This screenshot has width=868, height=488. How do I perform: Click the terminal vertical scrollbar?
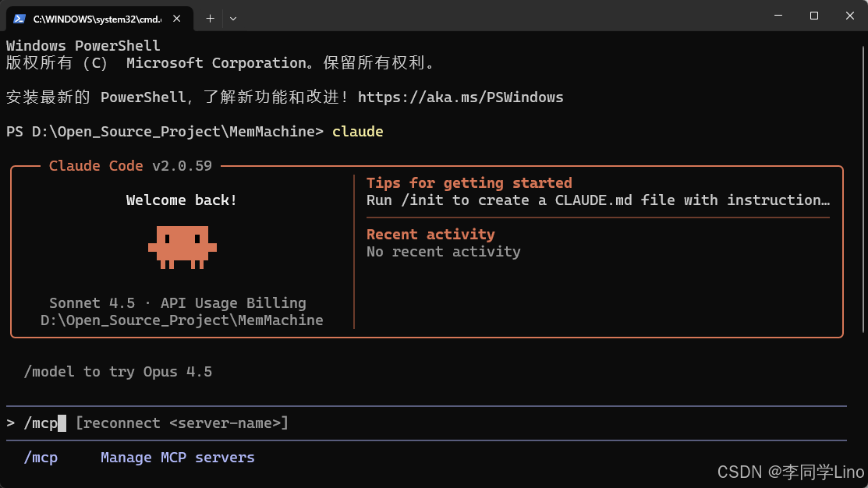[863, 188]
